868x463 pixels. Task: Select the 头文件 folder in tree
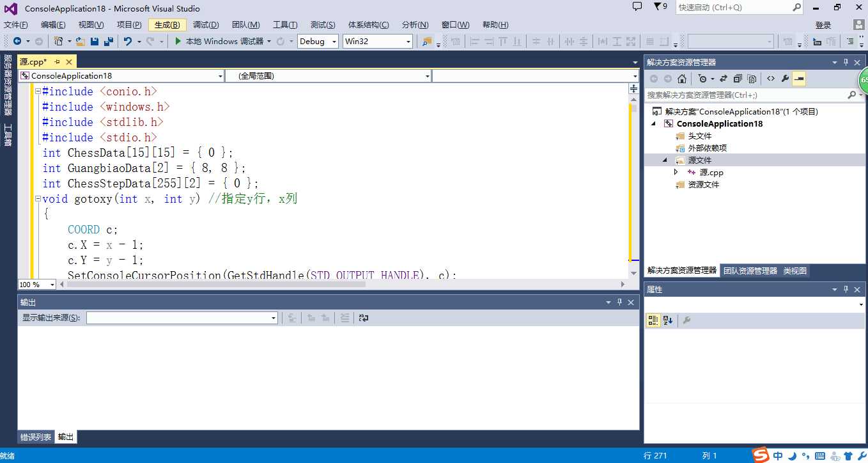tap(699, 136)
